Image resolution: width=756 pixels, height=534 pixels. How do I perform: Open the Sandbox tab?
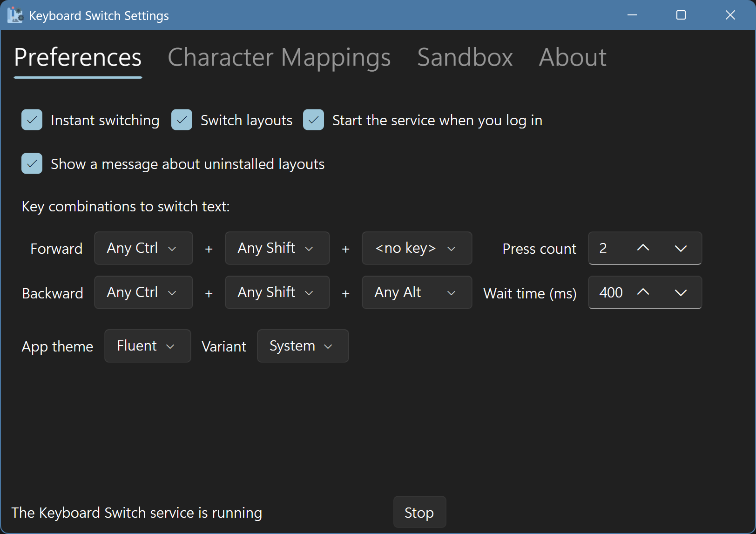click(465, 58)
